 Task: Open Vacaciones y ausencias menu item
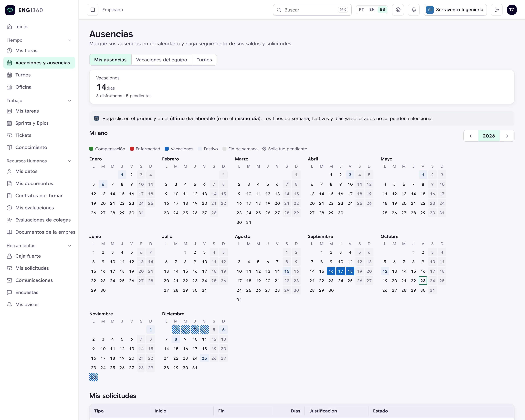39,63
